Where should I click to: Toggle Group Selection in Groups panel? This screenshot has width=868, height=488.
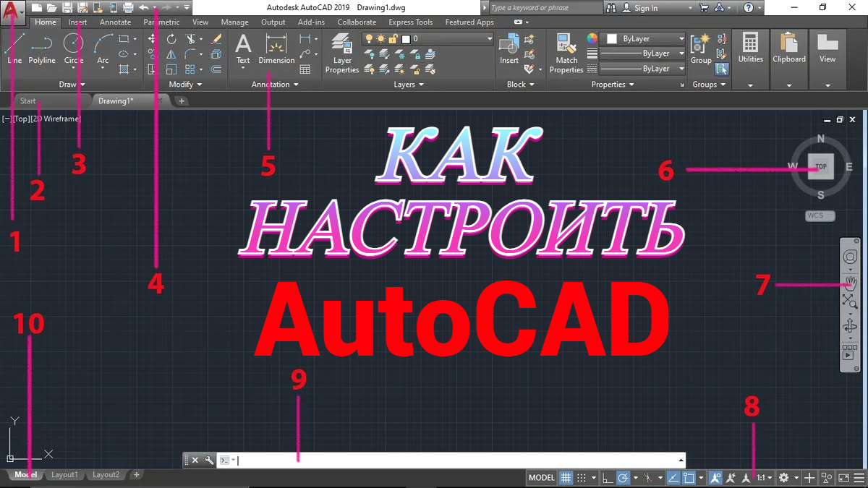click(721, 69)
